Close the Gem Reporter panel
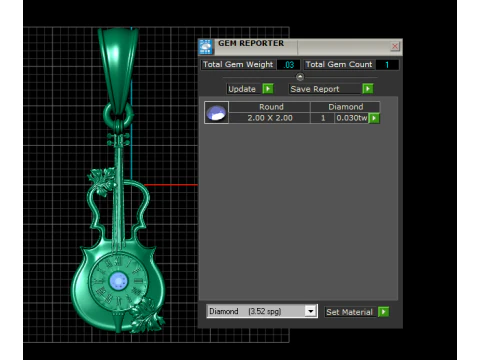Image resolution: width=480 pixels, height=360 pixels. (x=395, y=46)
